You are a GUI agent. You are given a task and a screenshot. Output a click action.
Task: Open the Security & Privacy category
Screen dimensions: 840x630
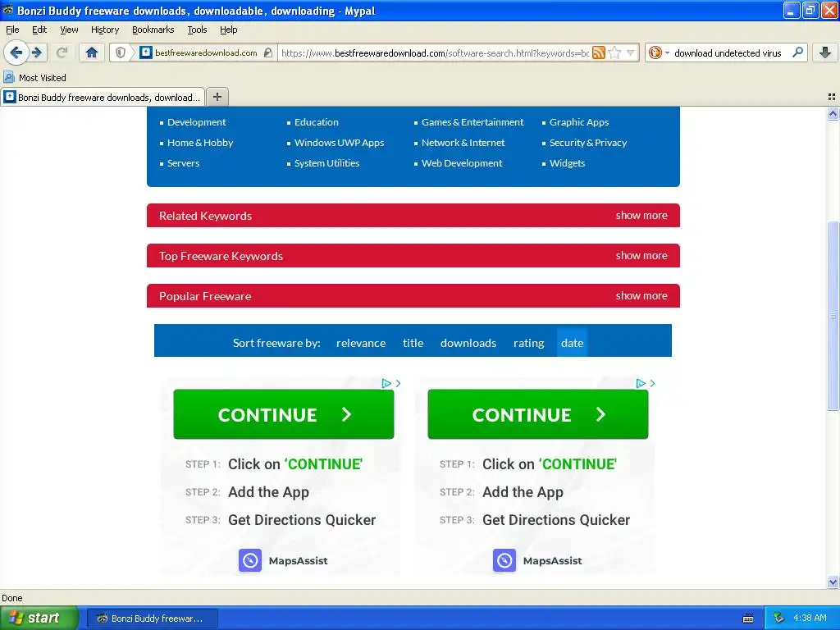tap(587, 143)
